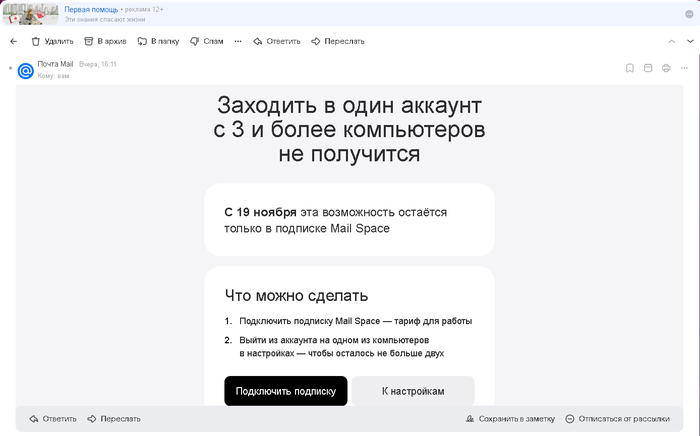The width and height of the screenshot is (700, 436).
Task: Toggle the unread dot beside sender avatar
Action: [x=10, y=68]
